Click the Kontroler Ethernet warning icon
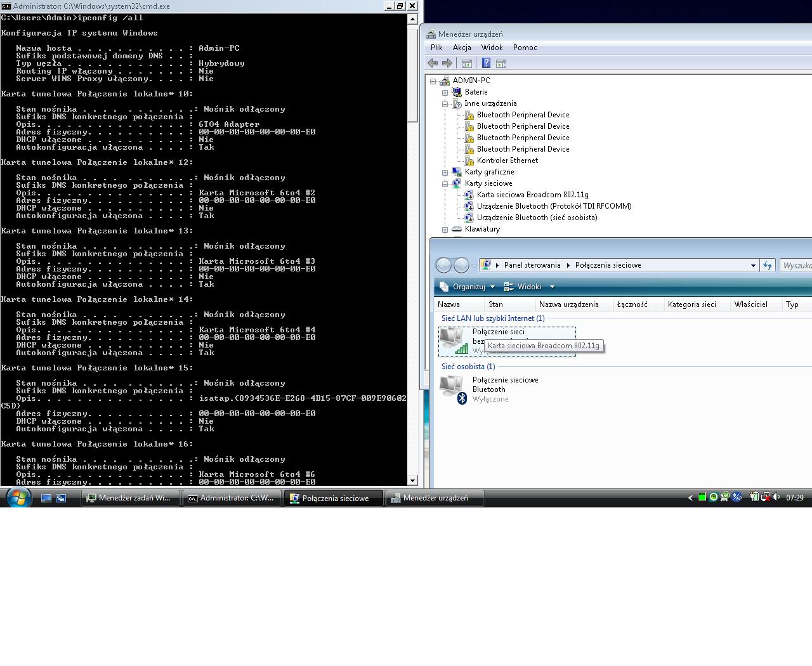The image size is (812, 666). tap(469, 160)
